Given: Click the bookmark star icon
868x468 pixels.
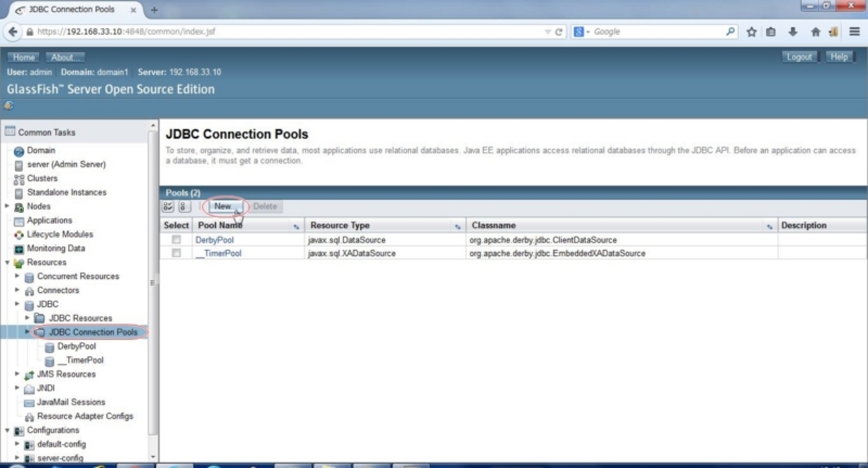Looking at the screenshot, I should tap(751, 31).
